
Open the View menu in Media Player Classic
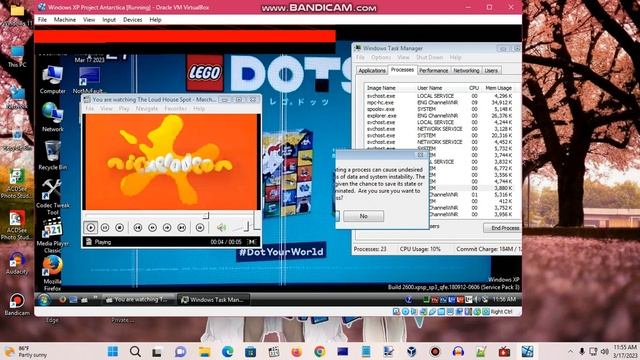106,109
